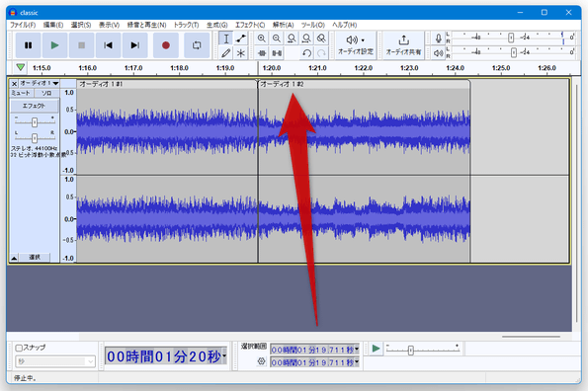Select the I-beam Selection tool

click(x=226, y=39)
